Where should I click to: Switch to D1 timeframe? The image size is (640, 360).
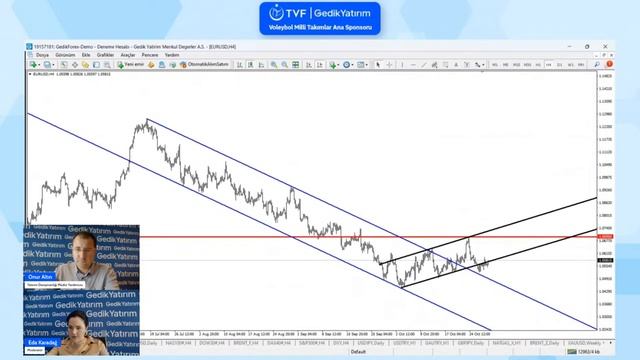pos(560,64)
